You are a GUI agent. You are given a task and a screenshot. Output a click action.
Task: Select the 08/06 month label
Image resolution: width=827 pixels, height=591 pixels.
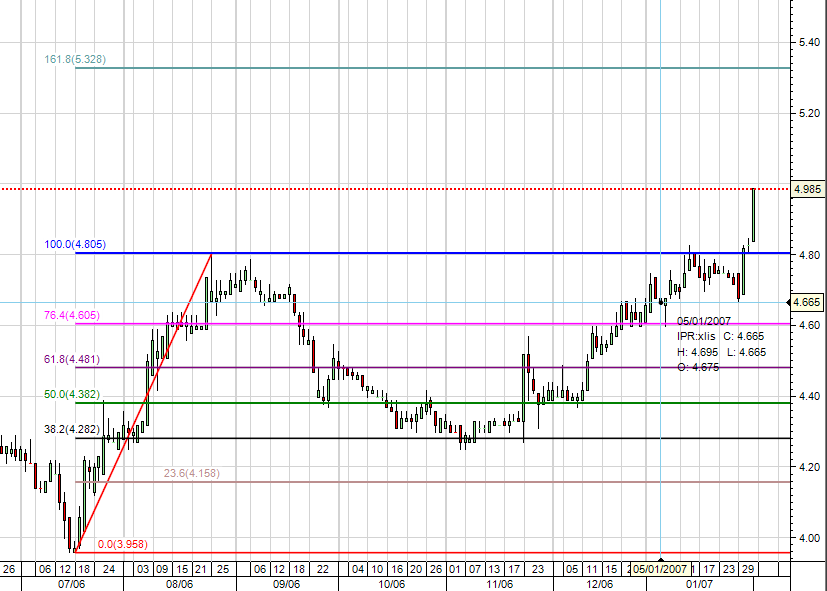[179, 584]
